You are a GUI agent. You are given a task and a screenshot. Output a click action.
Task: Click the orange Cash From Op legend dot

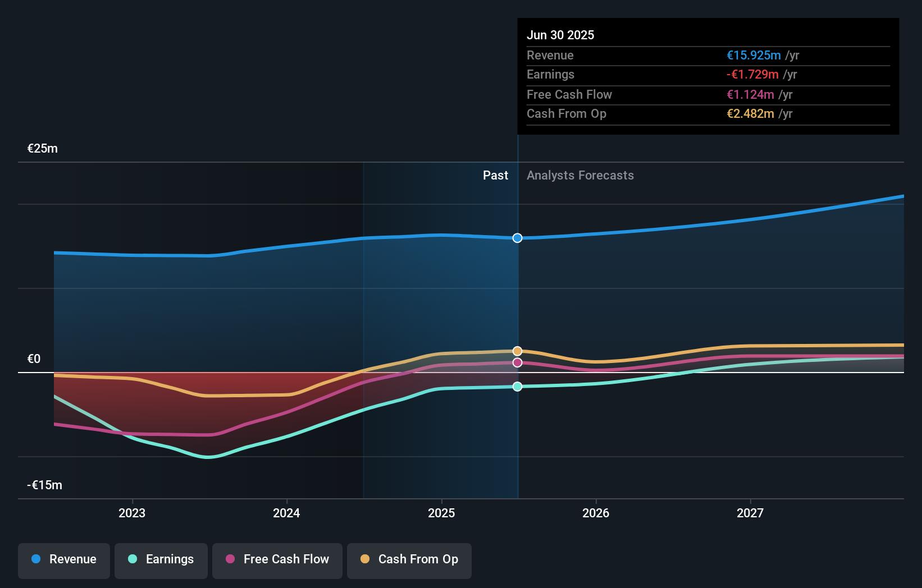click(365, 559)
